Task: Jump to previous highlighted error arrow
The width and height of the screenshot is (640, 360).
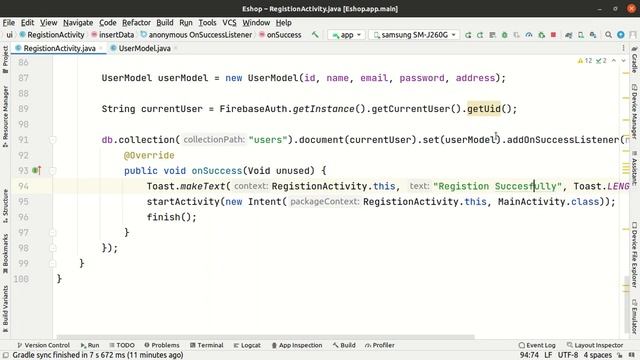Action: point(613,61)
